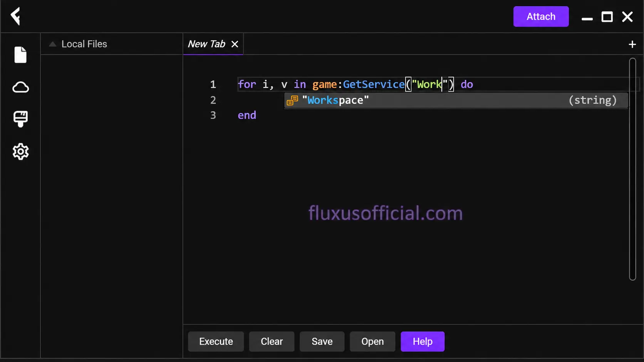Open the cloud scripts icon
The width and height of the screenshot is (644, 362).
click(20, 87)
